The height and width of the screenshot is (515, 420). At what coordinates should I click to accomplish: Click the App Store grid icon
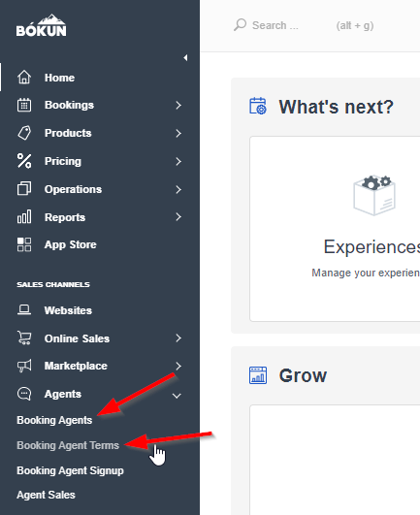tap(24, 244)
